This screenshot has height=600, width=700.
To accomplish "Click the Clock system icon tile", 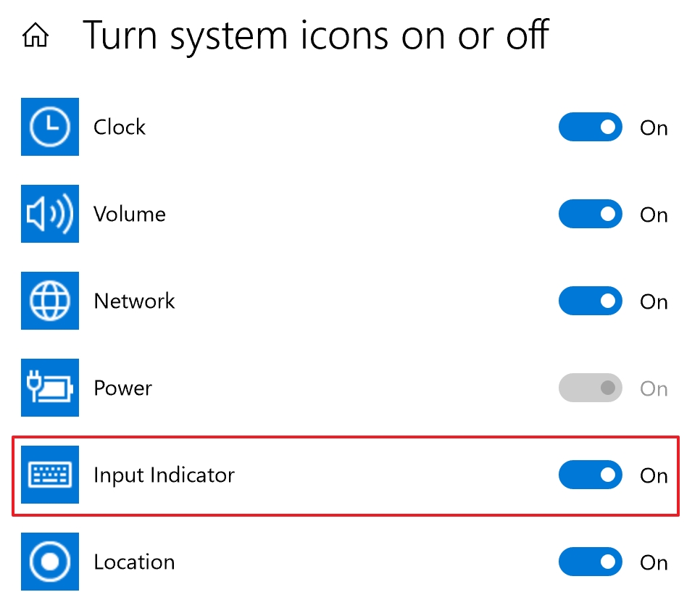I will tap(50, 127).
